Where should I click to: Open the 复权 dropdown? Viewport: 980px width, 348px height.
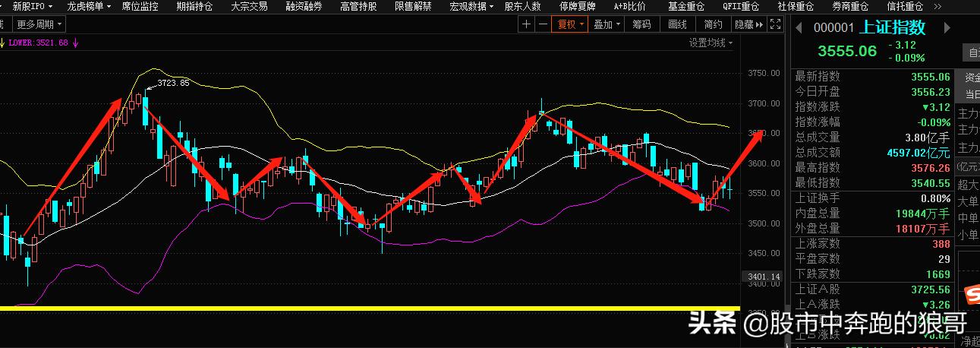(x=570, y=24)
